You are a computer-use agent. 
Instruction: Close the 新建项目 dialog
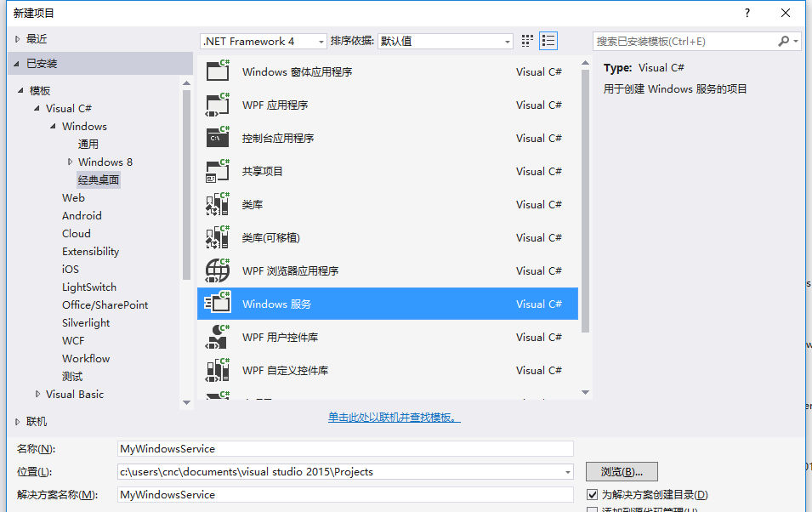click(x=786, y=13)
